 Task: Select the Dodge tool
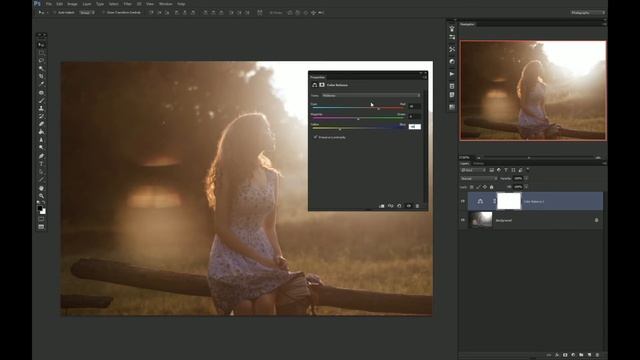click(x=41, y=148)
